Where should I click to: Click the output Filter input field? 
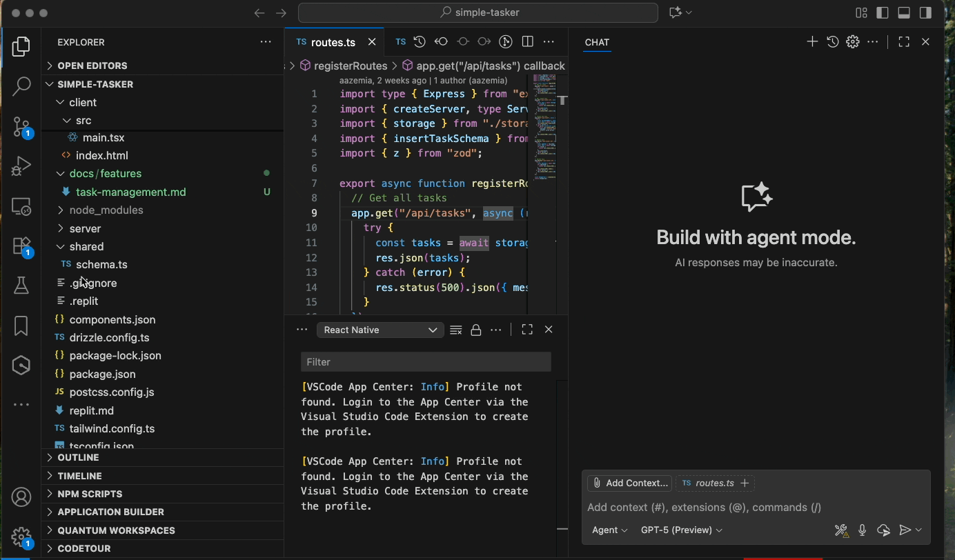(425, 362)
